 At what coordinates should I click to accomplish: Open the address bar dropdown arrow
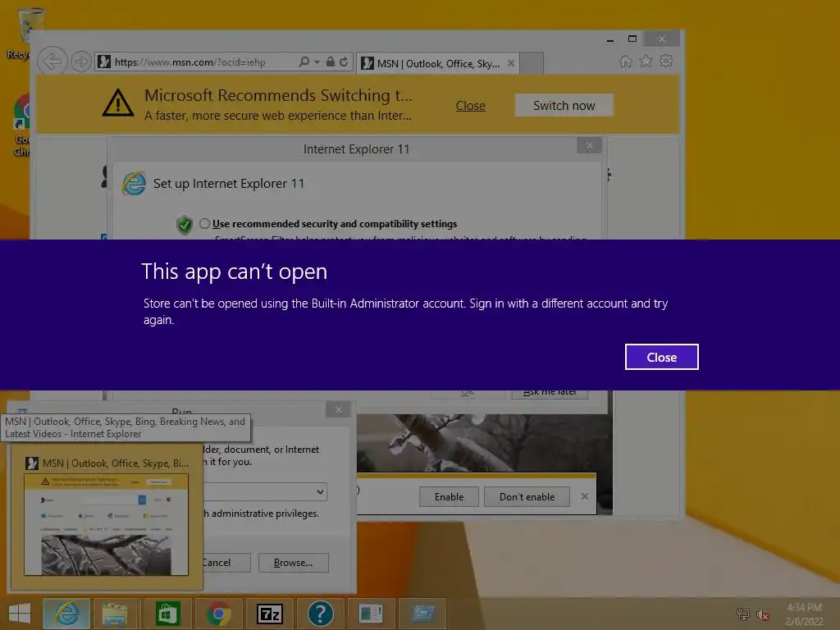point(317,62)
